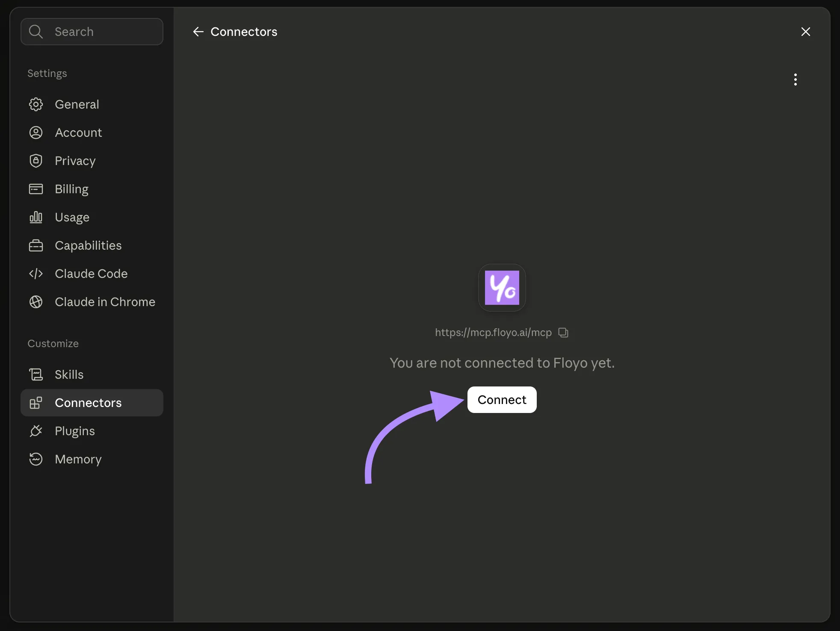Screen dimensions: 840x631
Task: Open Claude Code settings
Action: (x=92, y=274)
